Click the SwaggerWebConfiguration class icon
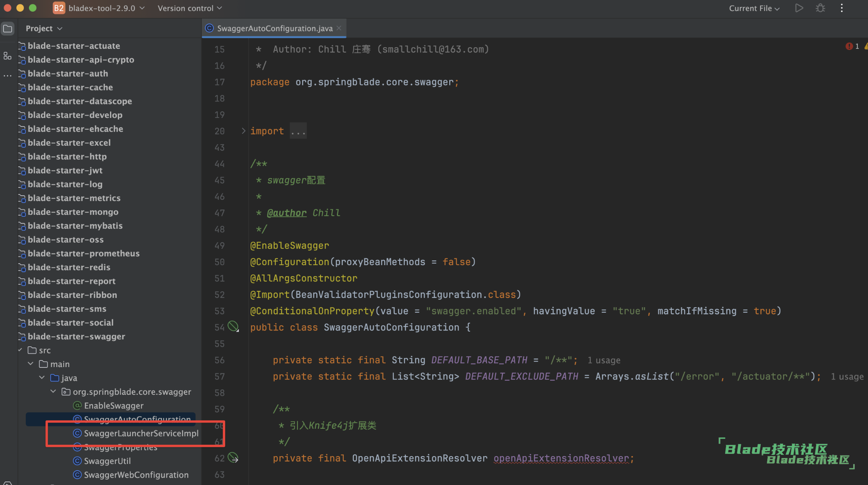 77,475
